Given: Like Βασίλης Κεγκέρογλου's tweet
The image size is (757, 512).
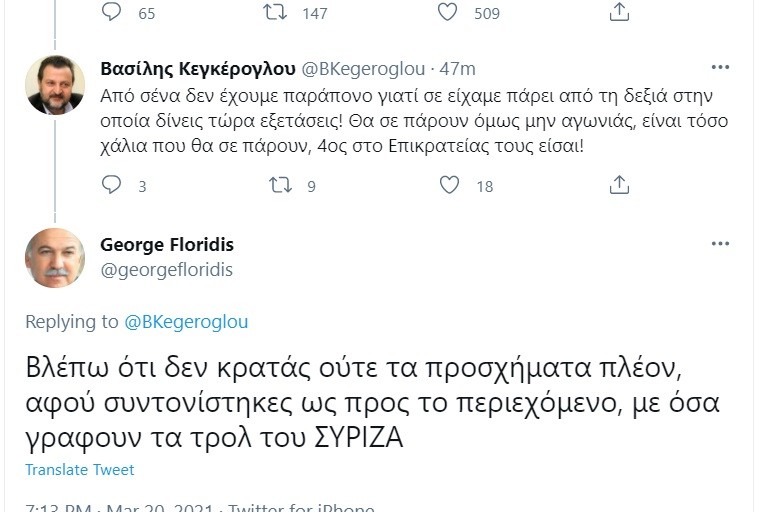Looking at the screenshot, I should [x=450, y=185].
